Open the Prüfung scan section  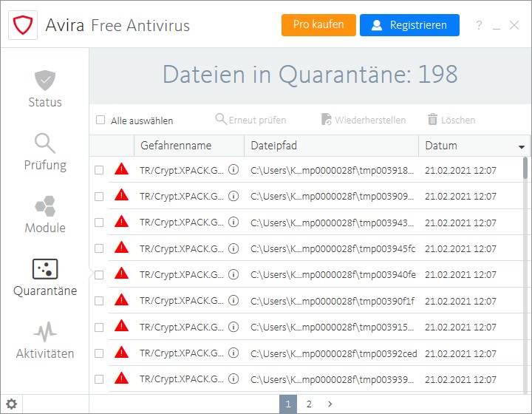45,152
